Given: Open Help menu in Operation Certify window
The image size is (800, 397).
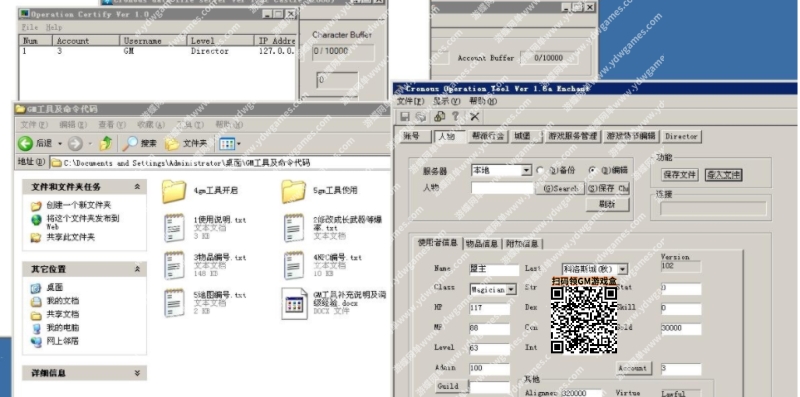Looking at the screenshot, I should pos(54,28).
